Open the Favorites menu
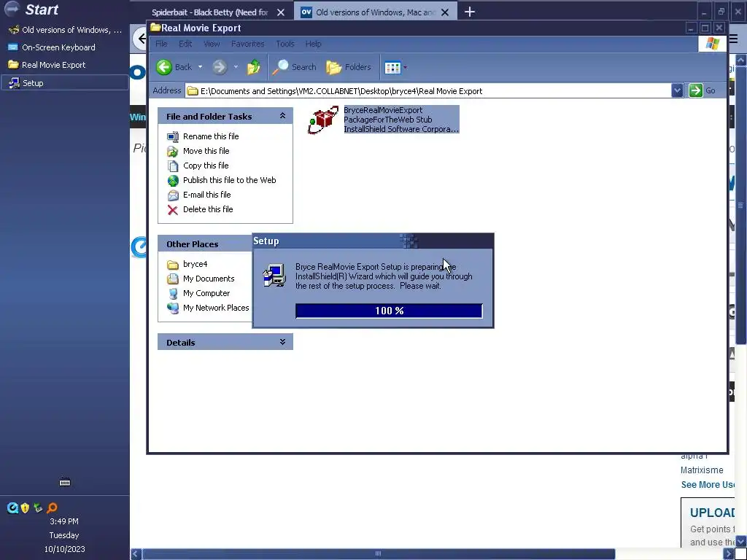The image size is (747, 560). click(x=248, y=44)
